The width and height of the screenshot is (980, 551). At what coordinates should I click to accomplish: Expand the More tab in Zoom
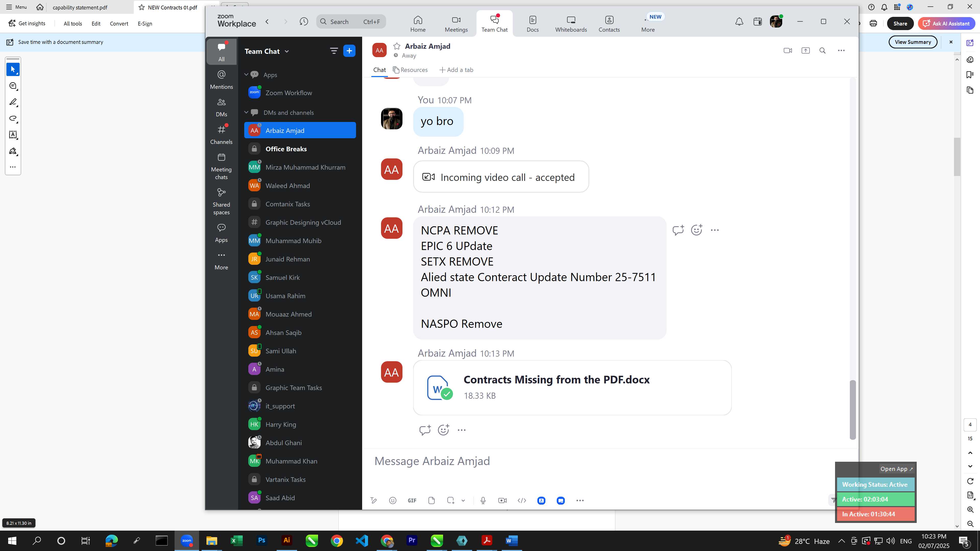coord(648,24)
